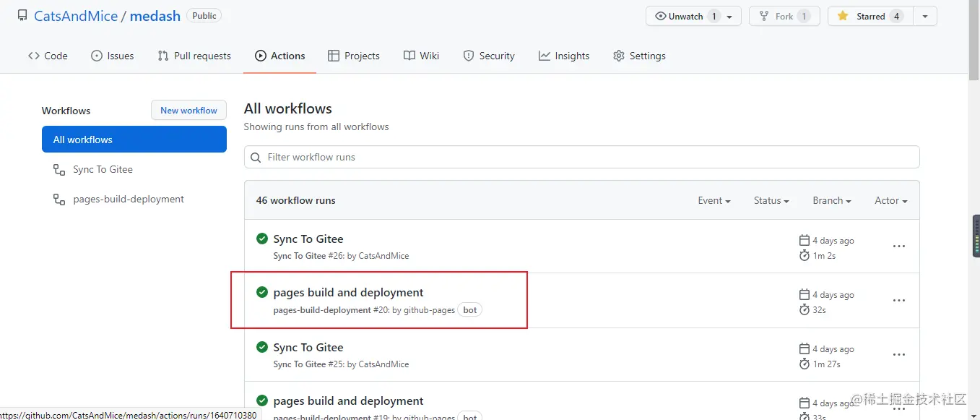This screenshot has width=980, height=420.
Task: Click the green success icon for pages-build-deployment #20
Action: (x=262, y=292)
